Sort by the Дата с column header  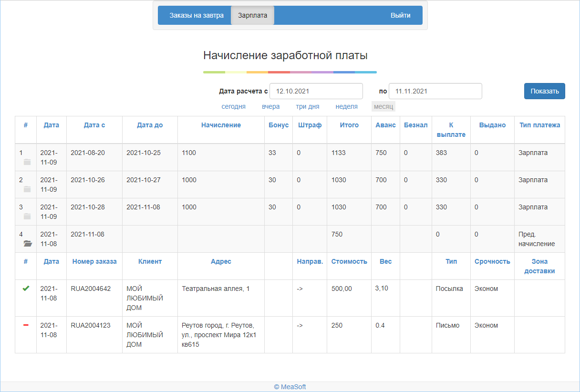[94, 125]
